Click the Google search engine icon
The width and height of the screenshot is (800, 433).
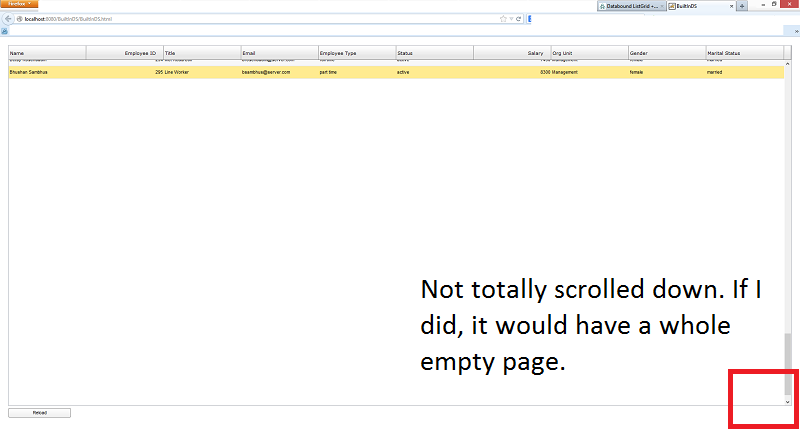tap(531, 19)
